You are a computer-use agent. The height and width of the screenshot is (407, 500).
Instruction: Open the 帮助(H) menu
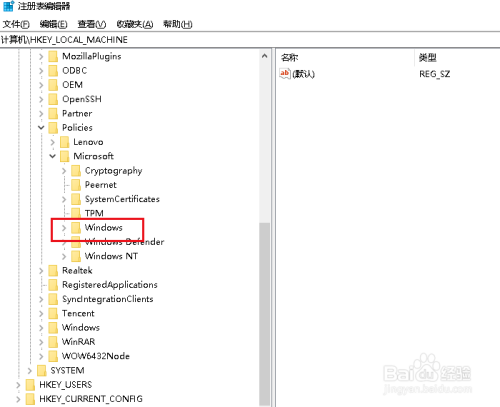[x=177, y=24]
